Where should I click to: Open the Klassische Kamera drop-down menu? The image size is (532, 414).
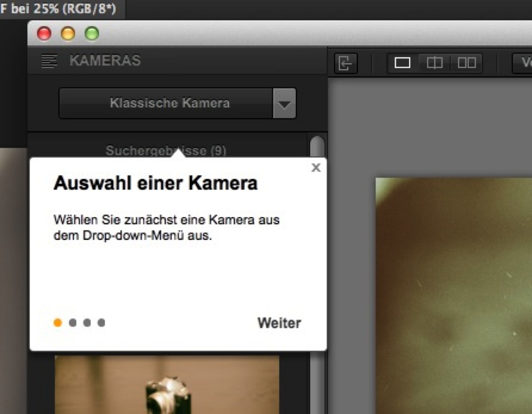tap(166, 103)
